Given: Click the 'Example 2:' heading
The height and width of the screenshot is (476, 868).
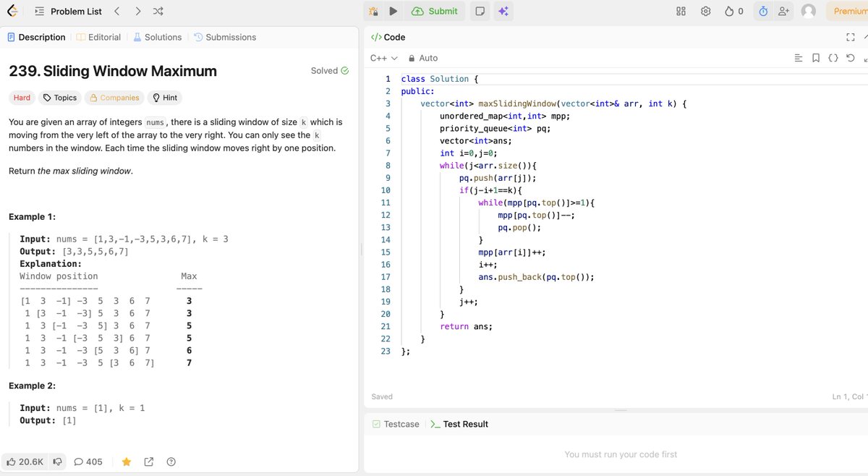Looking at the screenshot, I should 33,386.
